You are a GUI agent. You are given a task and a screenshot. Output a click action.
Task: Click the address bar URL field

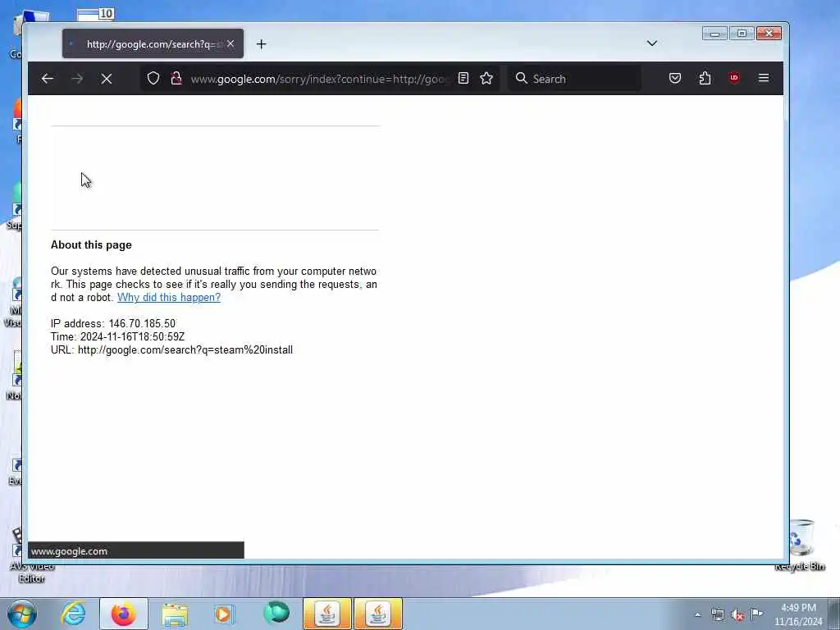coord(318,79)
